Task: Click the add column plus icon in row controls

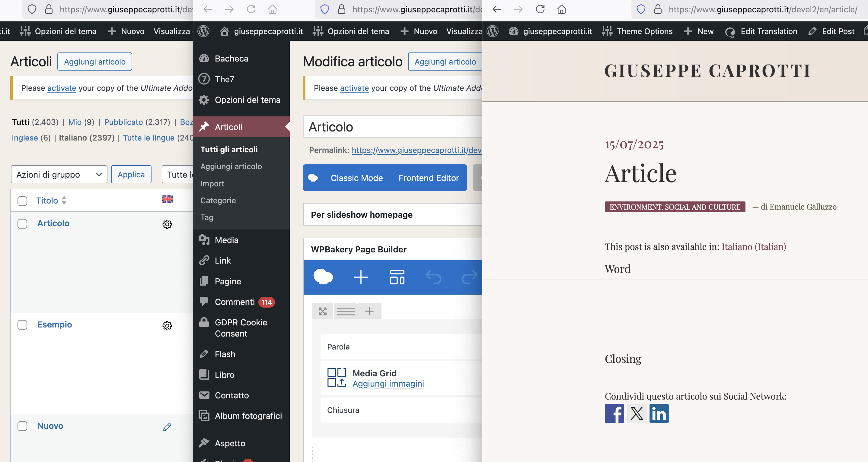Action: (x=369, y=311)
